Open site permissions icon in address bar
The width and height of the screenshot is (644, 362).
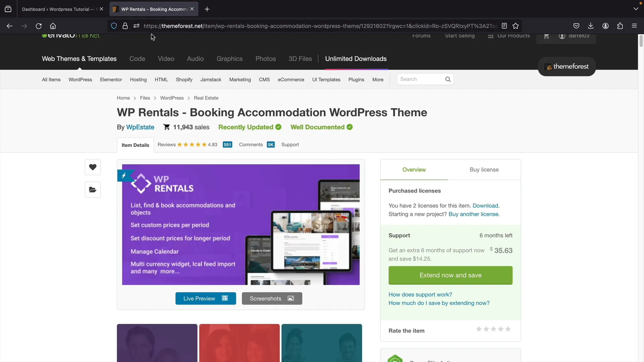tap(136, 26)
